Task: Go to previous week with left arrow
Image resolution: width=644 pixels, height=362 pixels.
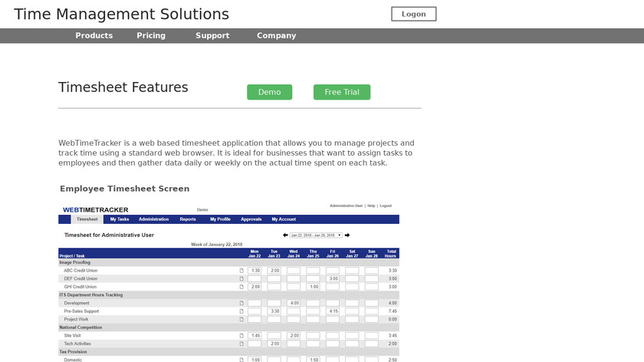Action: pyautogui.click(x=285, y=235)
